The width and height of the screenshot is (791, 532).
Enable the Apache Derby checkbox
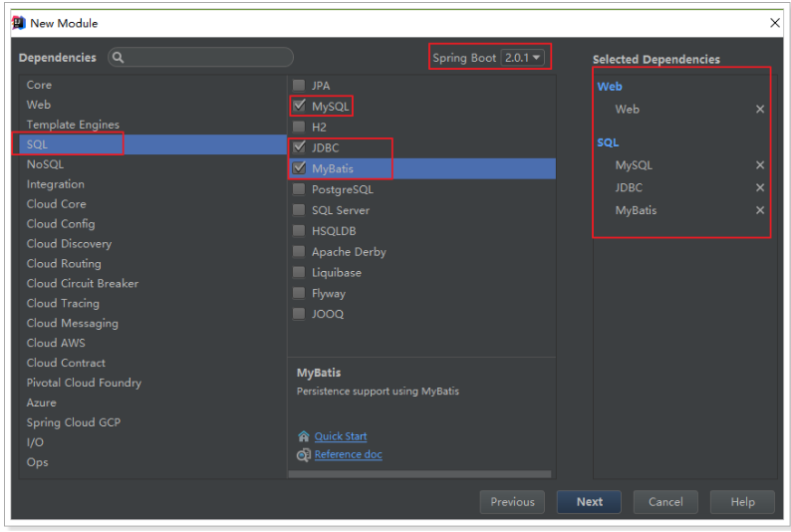299,251
